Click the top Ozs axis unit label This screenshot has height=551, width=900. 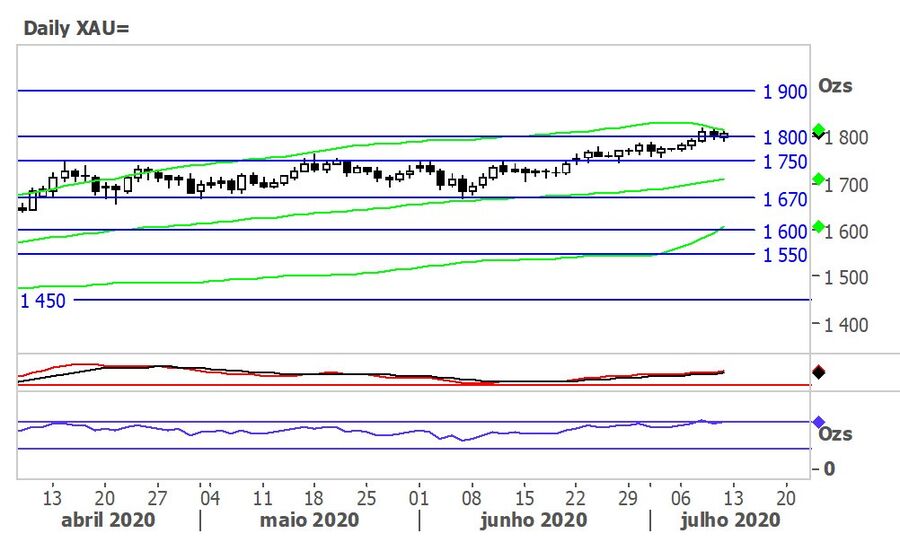[x=835, y=86]
